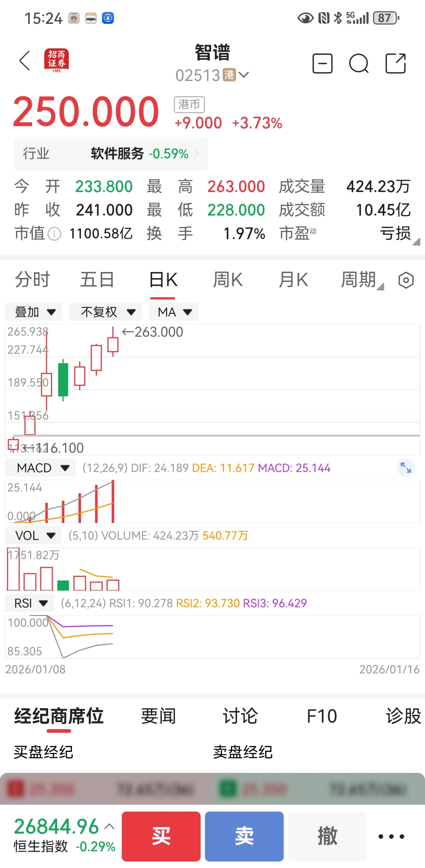Viewport: 425px width, 868px height.
Task: Expand chart to fullscreen with arrows icon
Action: pyautogui.click(x=405, y=468)
